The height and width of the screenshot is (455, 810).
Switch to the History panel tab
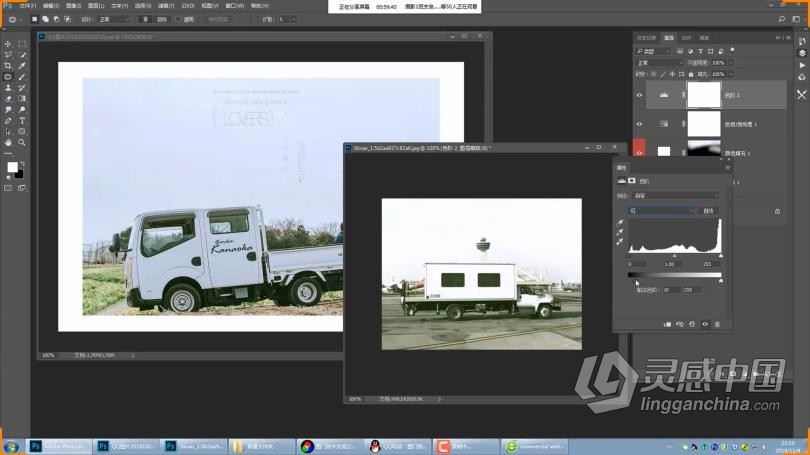[x=646, y=38]
